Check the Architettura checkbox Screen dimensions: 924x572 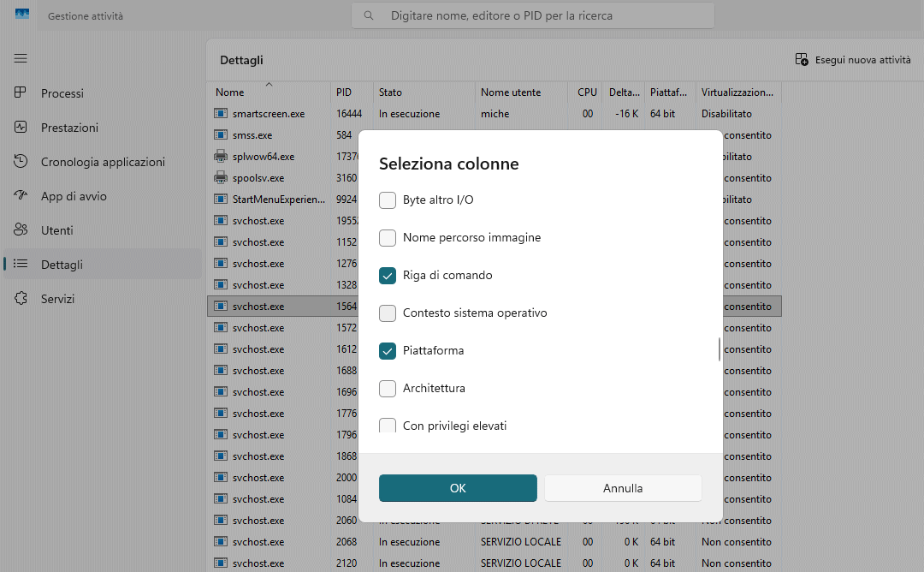pos(388,389)
